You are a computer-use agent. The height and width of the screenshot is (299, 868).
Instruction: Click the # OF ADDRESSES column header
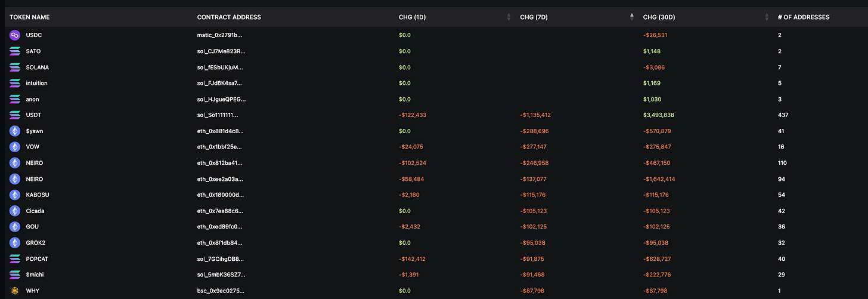click(x=804, y=17)
